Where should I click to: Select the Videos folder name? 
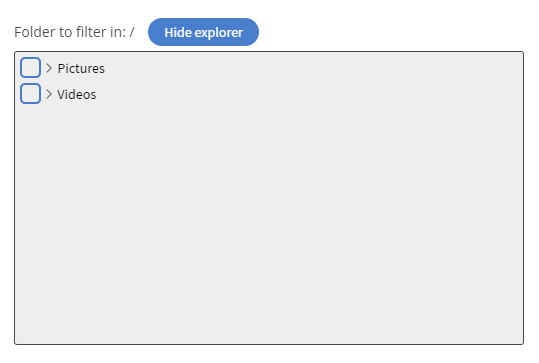coord(76,94)
